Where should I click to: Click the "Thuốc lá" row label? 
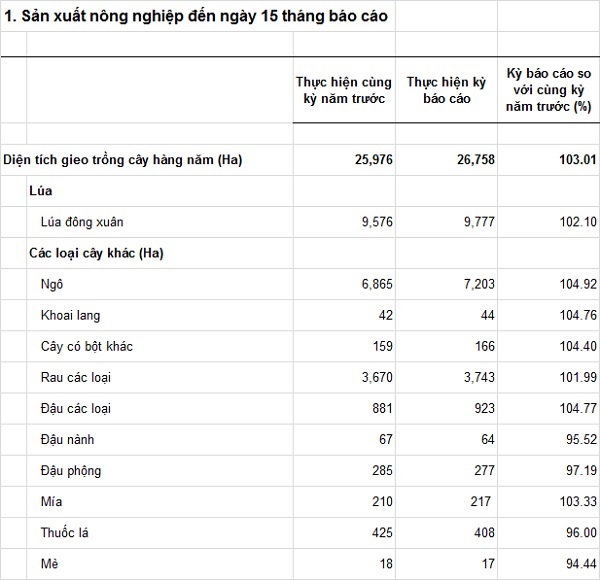click(65, 532)
